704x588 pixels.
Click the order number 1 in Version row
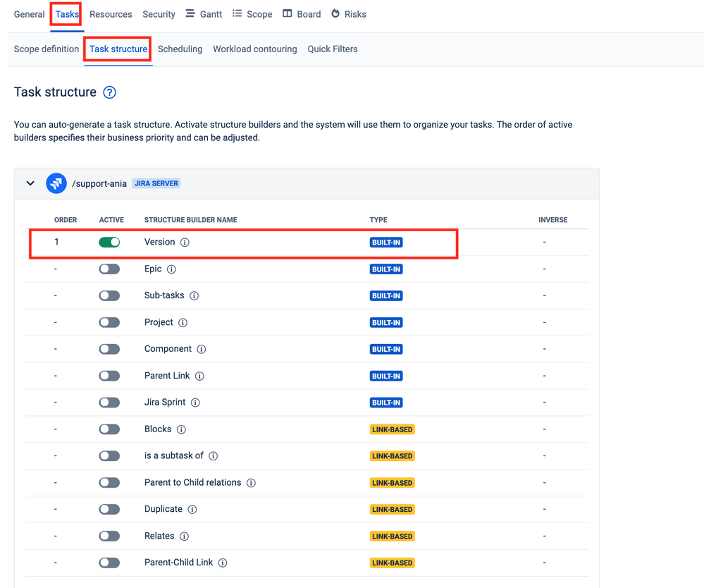point(56,242)
